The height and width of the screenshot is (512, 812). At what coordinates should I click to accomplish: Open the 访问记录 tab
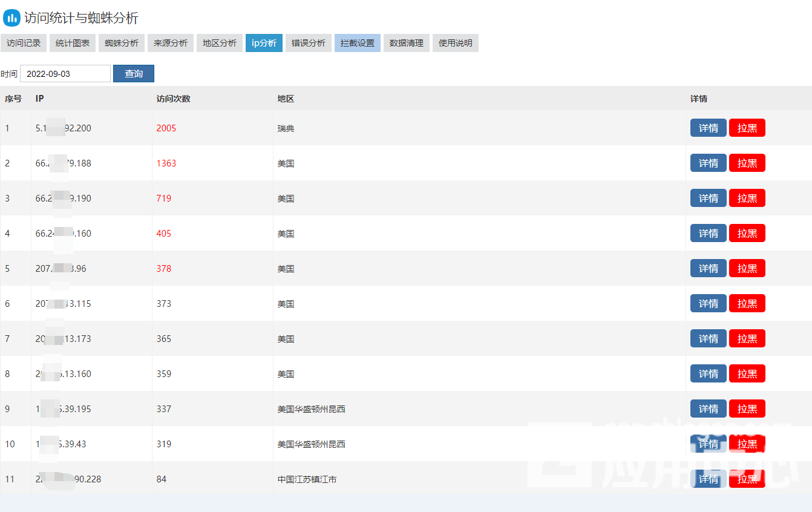(24, 43)
